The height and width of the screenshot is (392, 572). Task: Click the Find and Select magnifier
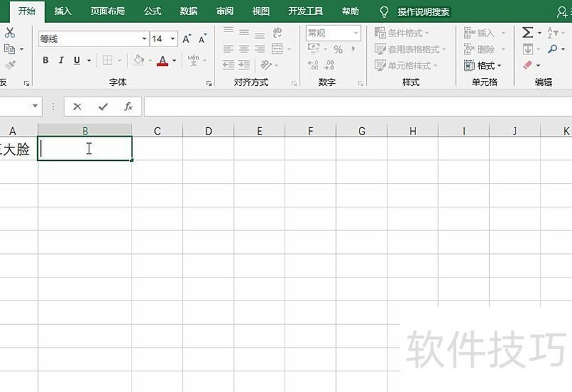553,49
